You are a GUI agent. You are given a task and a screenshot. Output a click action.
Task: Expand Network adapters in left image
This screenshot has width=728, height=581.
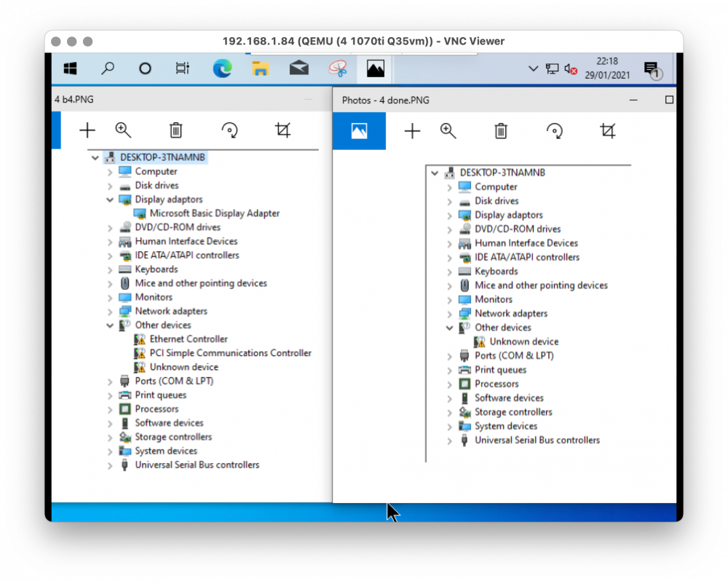(x=110, y=312)
